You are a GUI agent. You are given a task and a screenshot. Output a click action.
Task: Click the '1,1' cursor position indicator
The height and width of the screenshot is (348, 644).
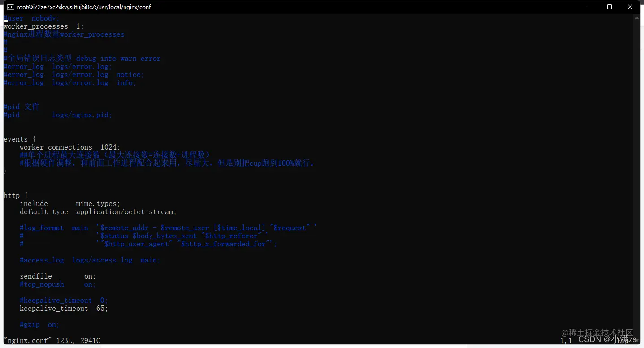coord(566,341)
